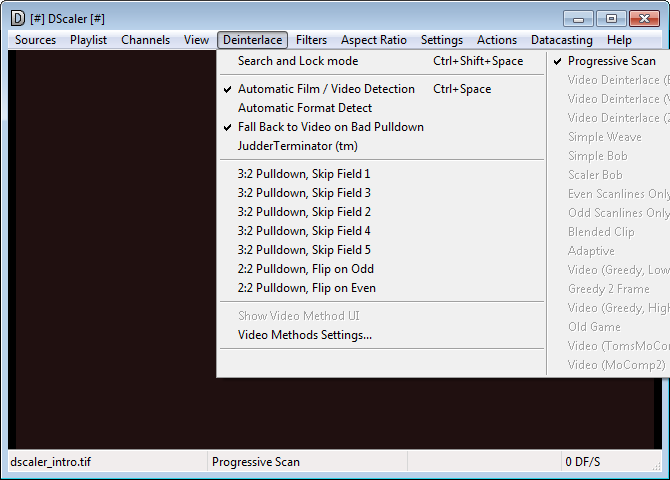
Task: Click the Blended Clip method
Action: pyautogui.click(x=609, y=232)
